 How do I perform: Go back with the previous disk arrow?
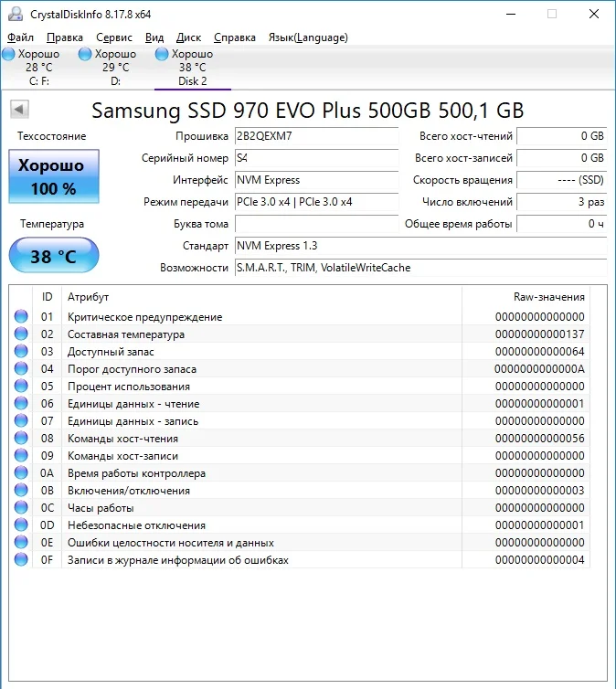[x=19, y=109]
